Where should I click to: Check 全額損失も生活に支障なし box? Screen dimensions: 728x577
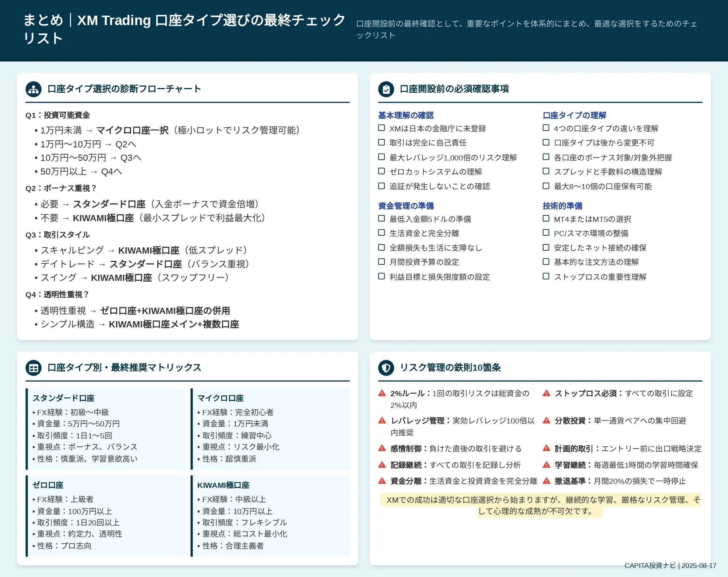point(381,247)
